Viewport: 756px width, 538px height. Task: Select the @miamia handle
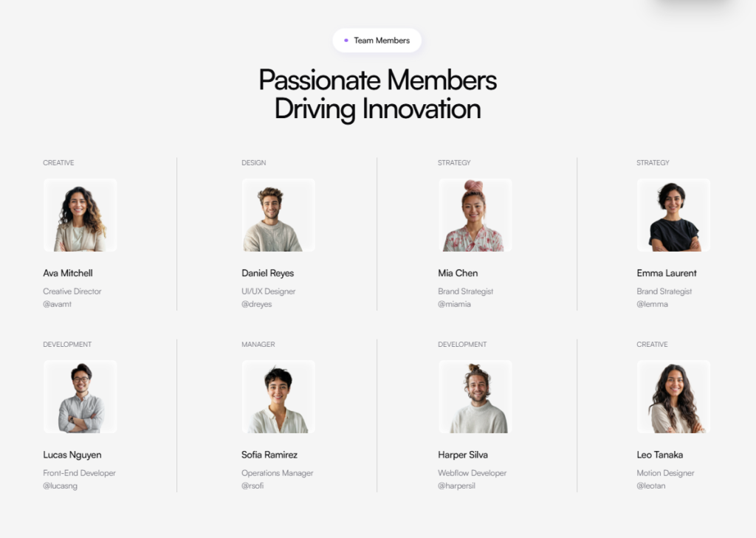tap(454, 304)
